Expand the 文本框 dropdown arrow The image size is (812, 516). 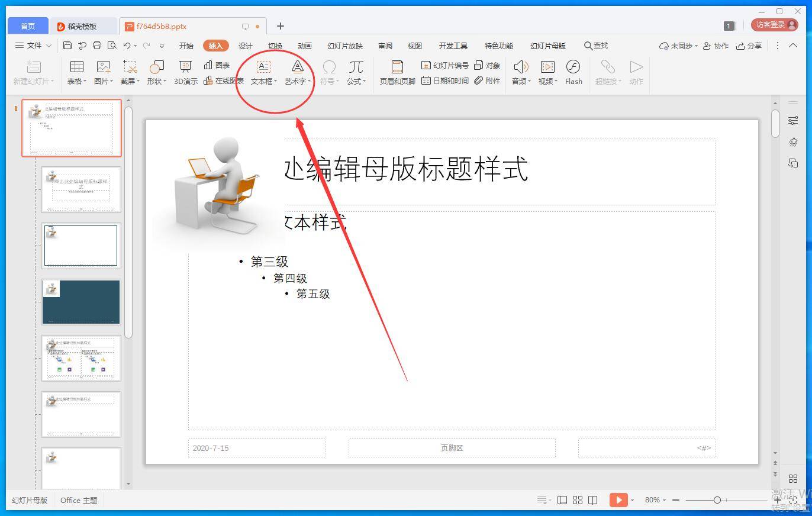pyautogui.click(x=275, y=82)
